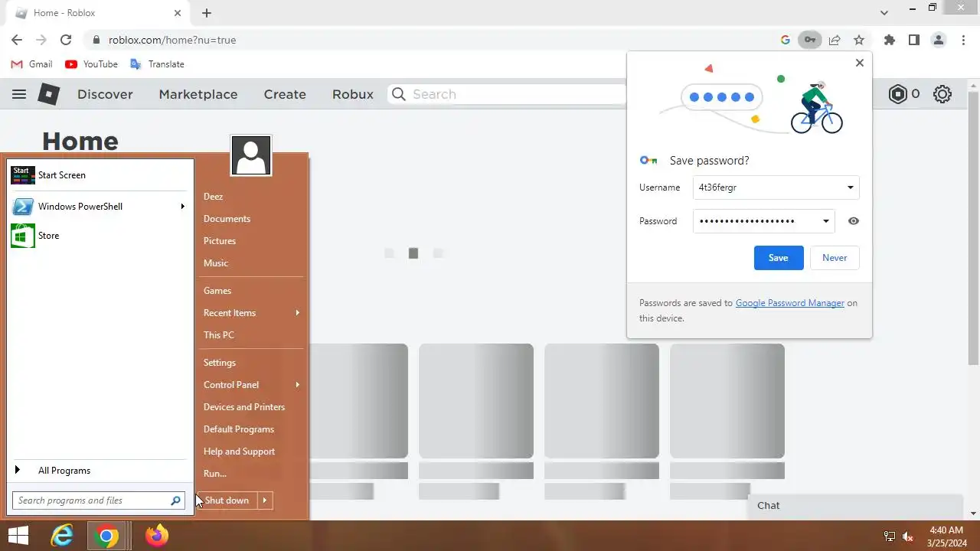Open Settings from the Start menu

pos(220,363)
